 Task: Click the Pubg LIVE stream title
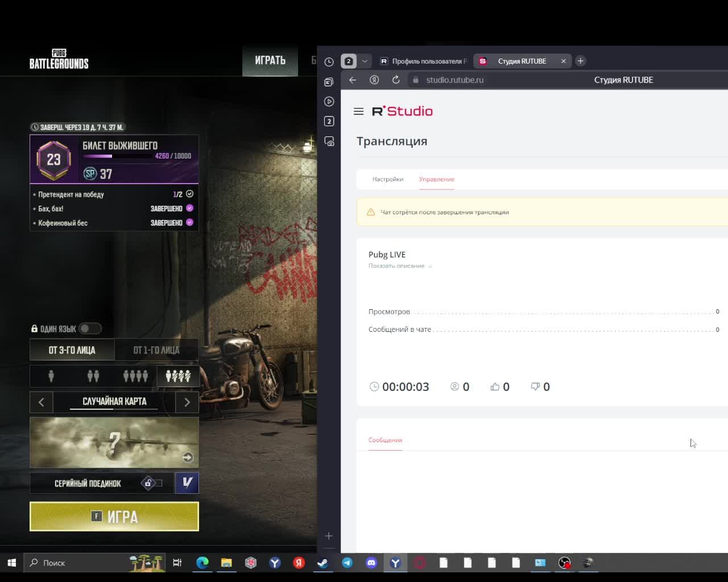coord(387,255)
